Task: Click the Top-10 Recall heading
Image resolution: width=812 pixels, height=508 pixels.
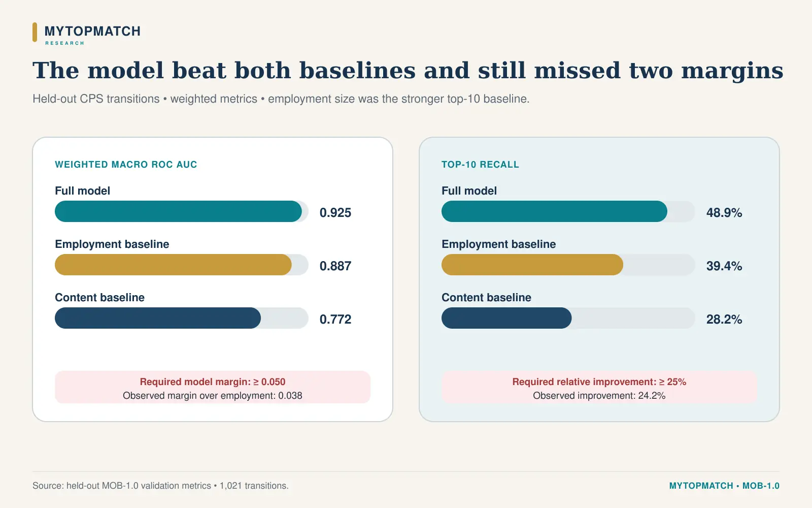Action: (480, 165)
